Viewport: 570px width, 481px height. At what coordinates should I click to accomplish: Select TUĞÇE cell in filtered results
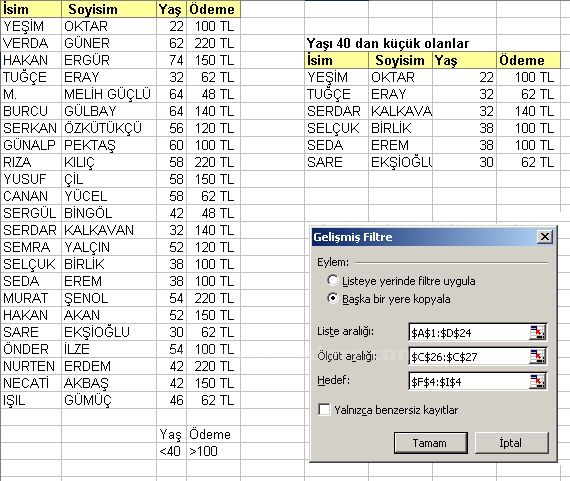(336, 94)
